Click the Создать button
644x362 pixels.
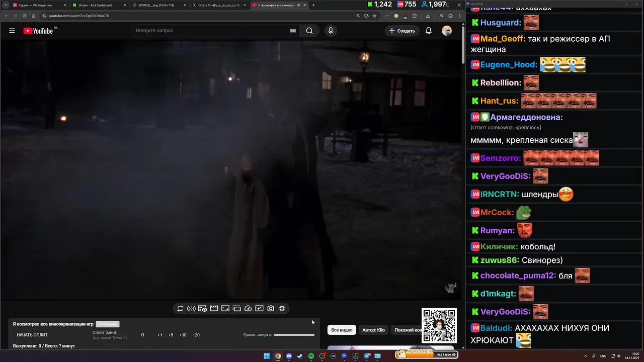(402, 31)
